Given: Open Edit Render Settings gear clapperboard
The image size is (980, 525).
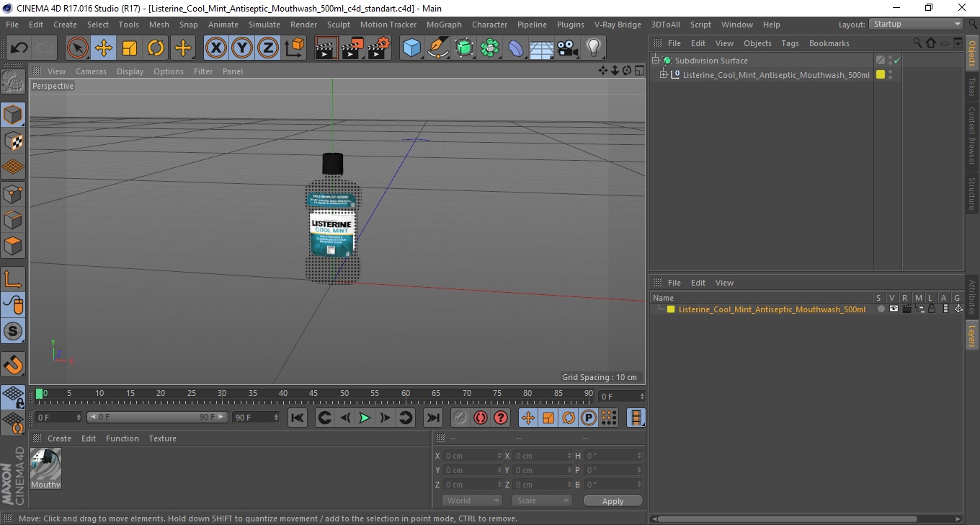Looking at the screenshot, I should [x=378, y=48].
